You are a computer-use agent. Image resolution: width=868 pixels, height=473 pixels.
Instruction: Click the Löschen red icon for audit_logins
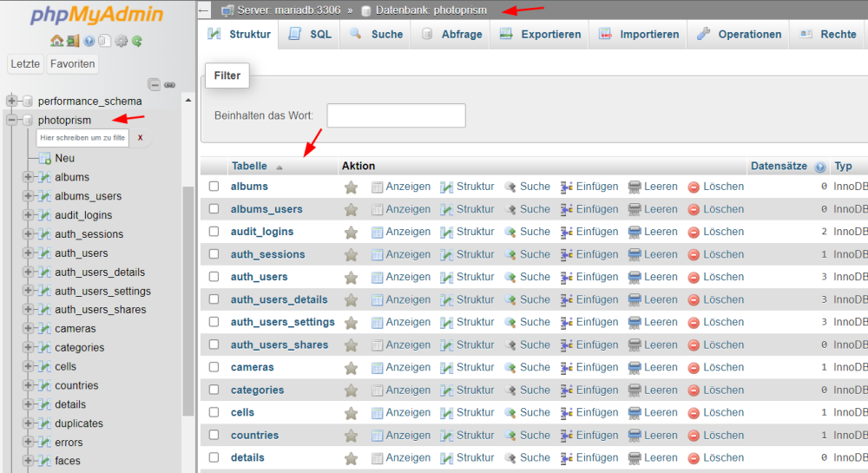[x=694, y=233]
